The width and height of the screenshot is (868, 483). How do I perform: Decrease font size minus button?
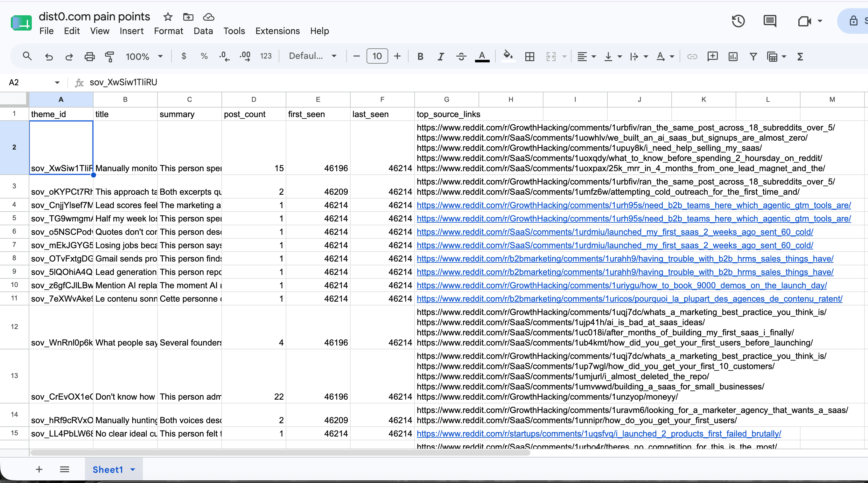[356, 56]
